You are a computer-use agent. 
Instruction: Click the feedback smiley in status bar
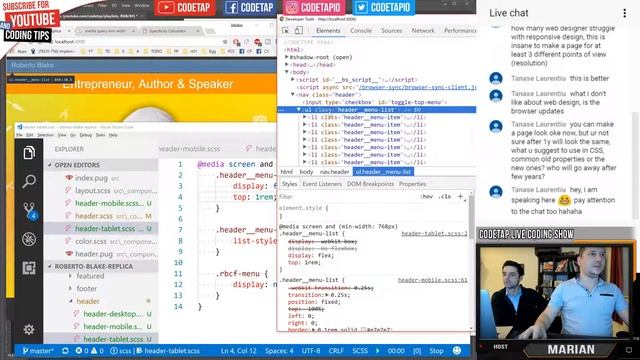457,351
